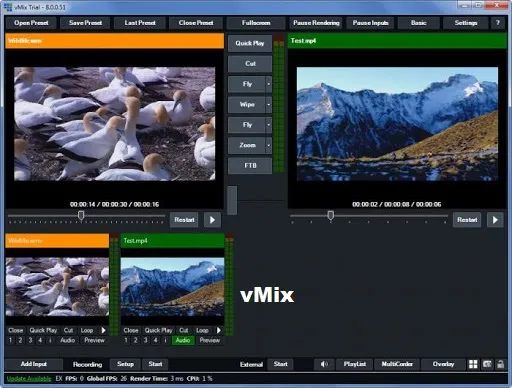Screen dimensions: 512x388
Task: Expand dropdown arrow beside Wipe transition
Action: pyautogui.click(x=269, y=105)
